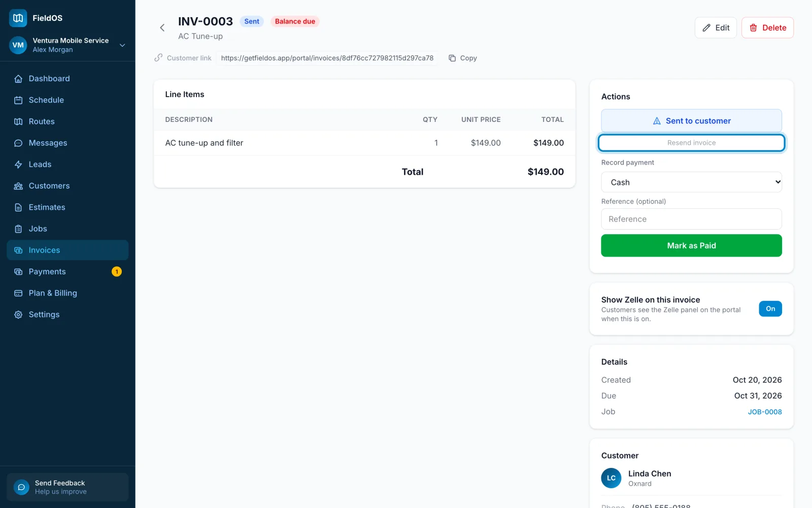Click the Routes map icon
The image size is (812, 508).
point(18,121)
